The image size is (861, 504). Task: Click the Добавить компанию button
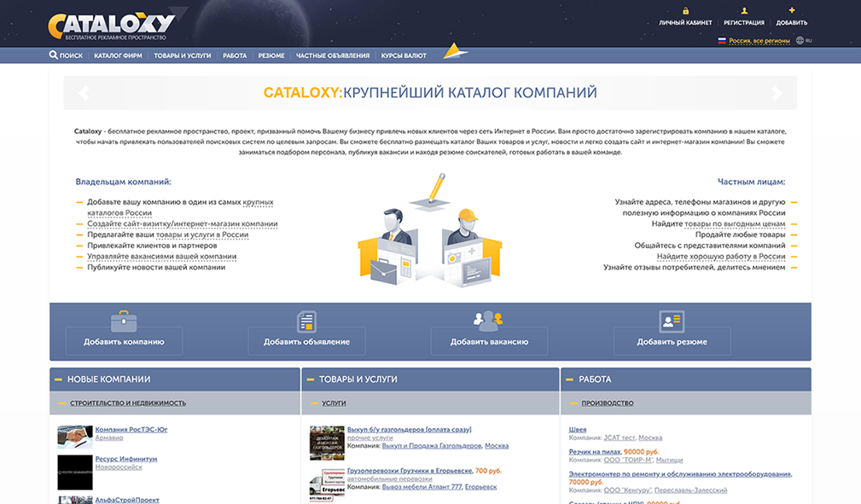(124, 341)
